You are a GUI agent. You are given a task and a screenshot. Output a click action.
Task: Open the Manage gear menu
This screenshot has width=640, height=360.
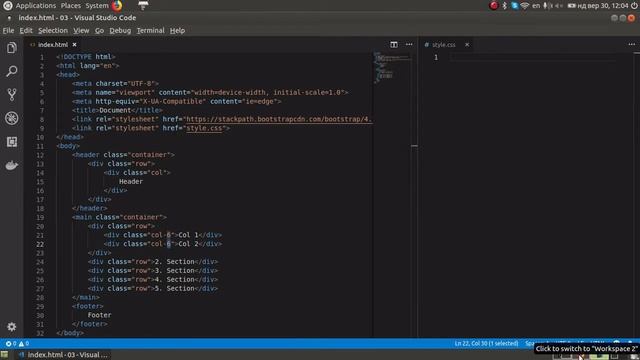(11, 327)
